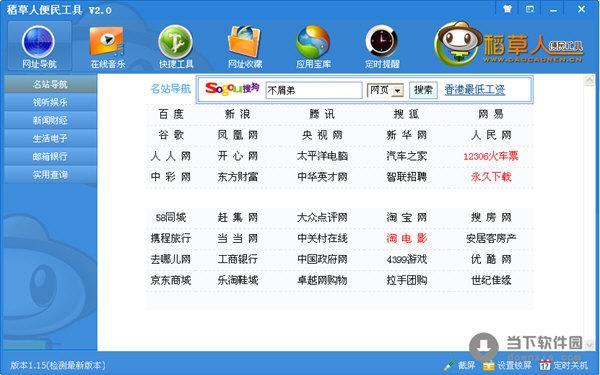This screenshot has height=375, width=600.
Task: Open the 中彩网 site link
Action: point(171,177)
